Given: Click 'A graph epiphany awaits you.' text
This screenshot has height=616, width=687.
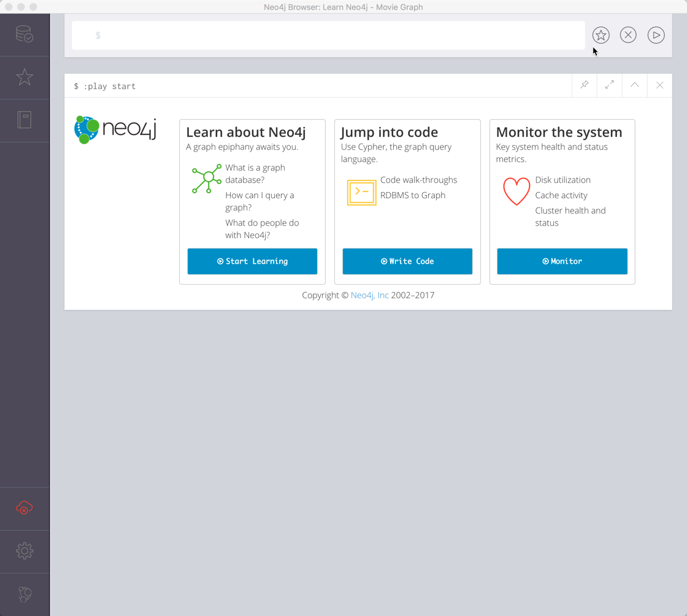Looking at the screenshot, I should click(x=242, y=147).
